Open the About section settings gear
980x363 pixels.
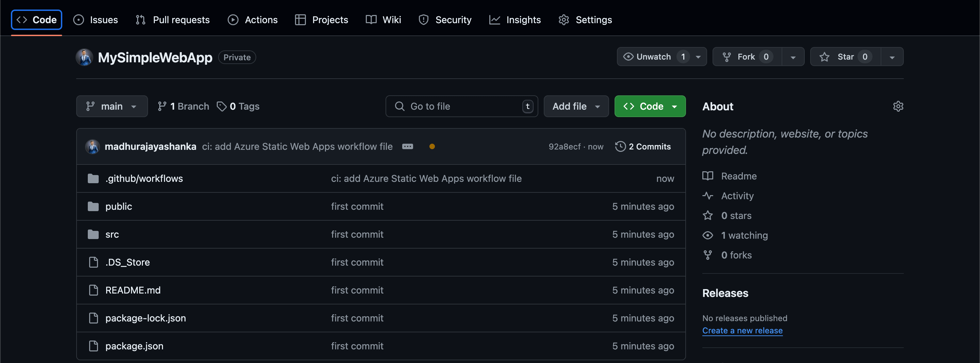tap(898, 106)
